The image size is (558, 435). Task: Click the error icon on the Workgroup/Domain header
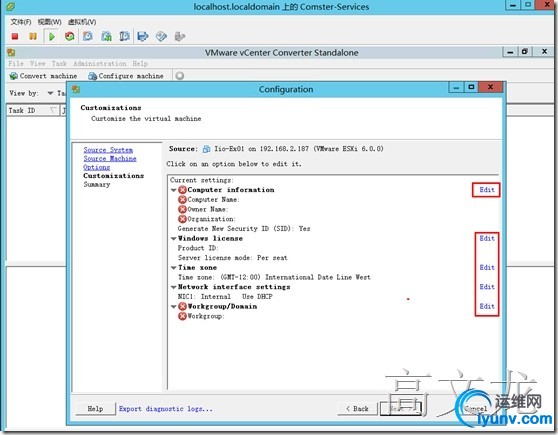click(183, 306)
